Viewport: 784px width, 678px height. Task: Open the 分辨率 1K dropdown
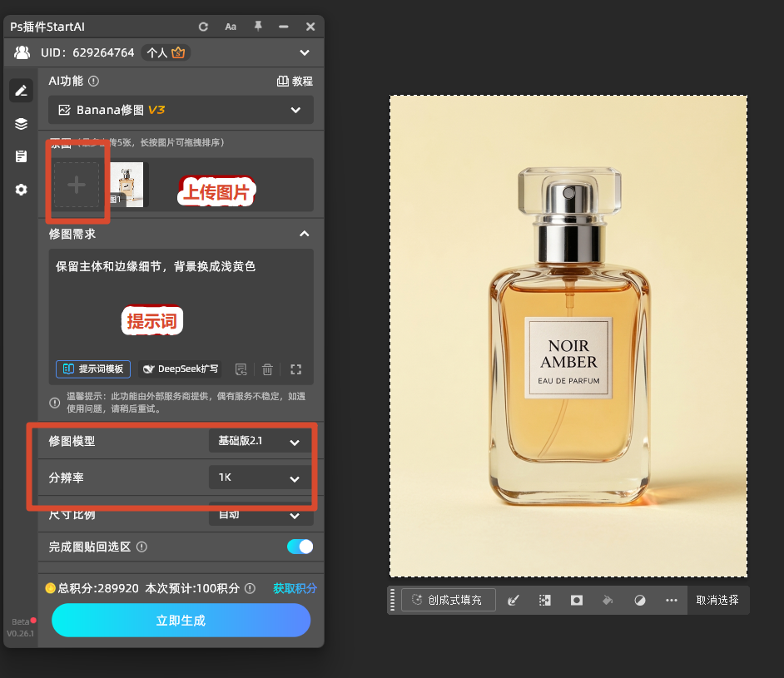[x=261, y=478]
